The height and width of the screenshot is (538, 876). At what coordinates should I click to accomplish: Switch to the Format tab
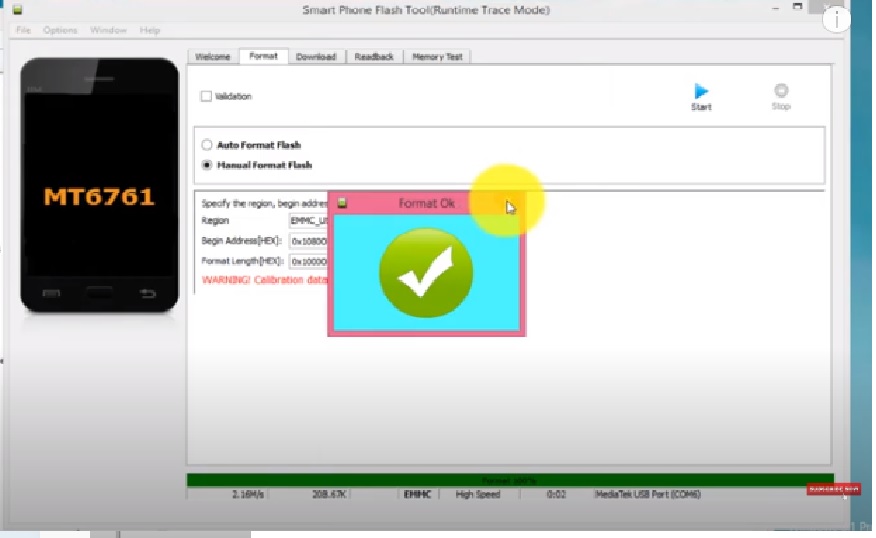263,56
